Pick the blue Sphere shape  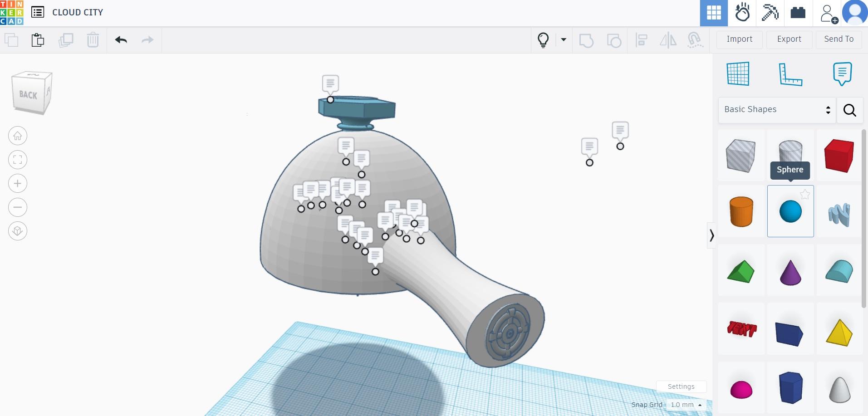(790, 211)
